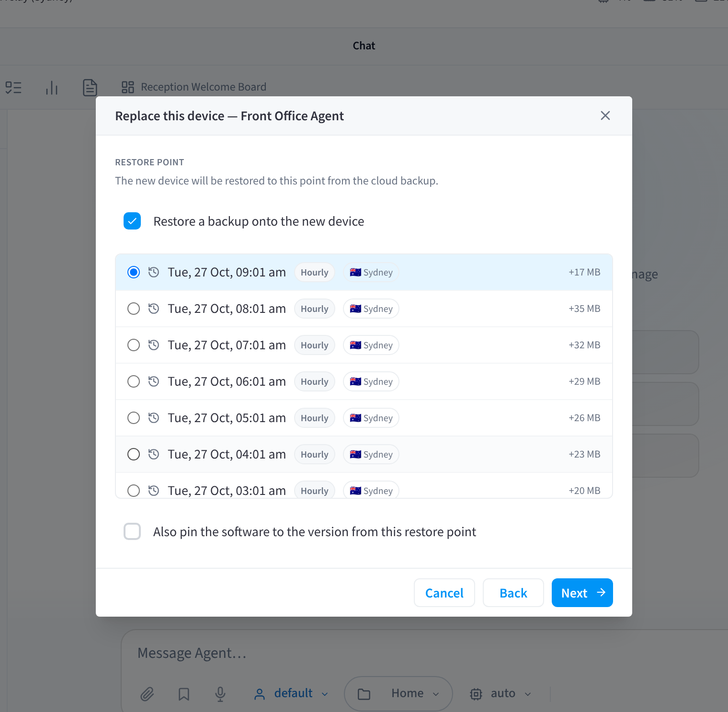This screenshot has height=712, width=728.
Task: Click the Reception Welcome Board grid icon
Action: (x=128, y=87)
